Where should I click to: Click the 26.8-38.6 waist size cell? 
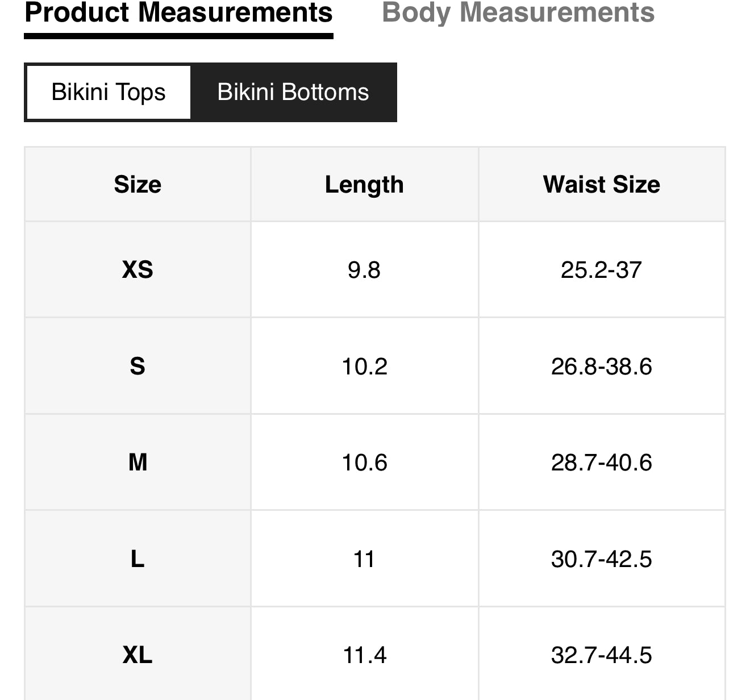pos(601,366)
